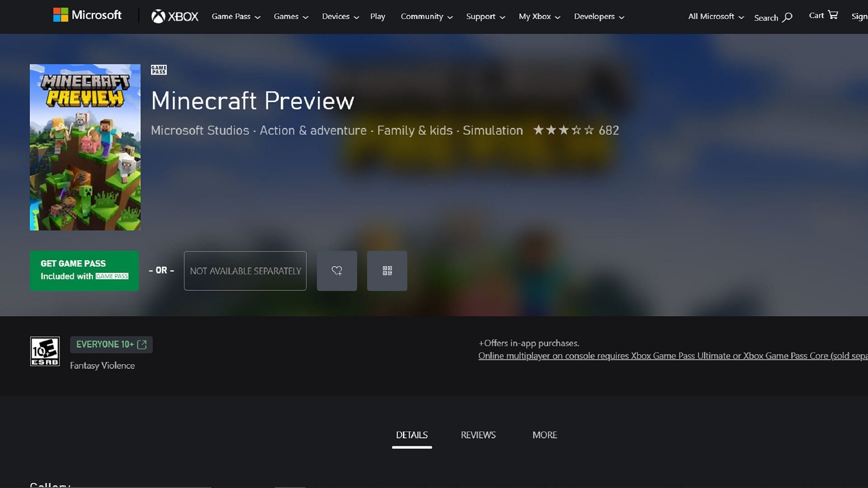The image size is (868, 488).
Task: Click the Xbox logo icon
Action: pos(157,16)
